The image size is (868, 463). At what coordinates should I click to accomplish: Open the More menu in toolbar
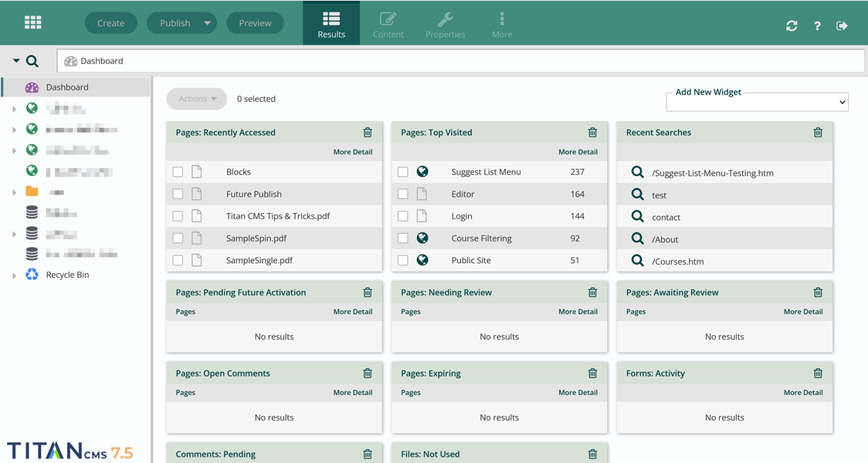click(502, 24)
